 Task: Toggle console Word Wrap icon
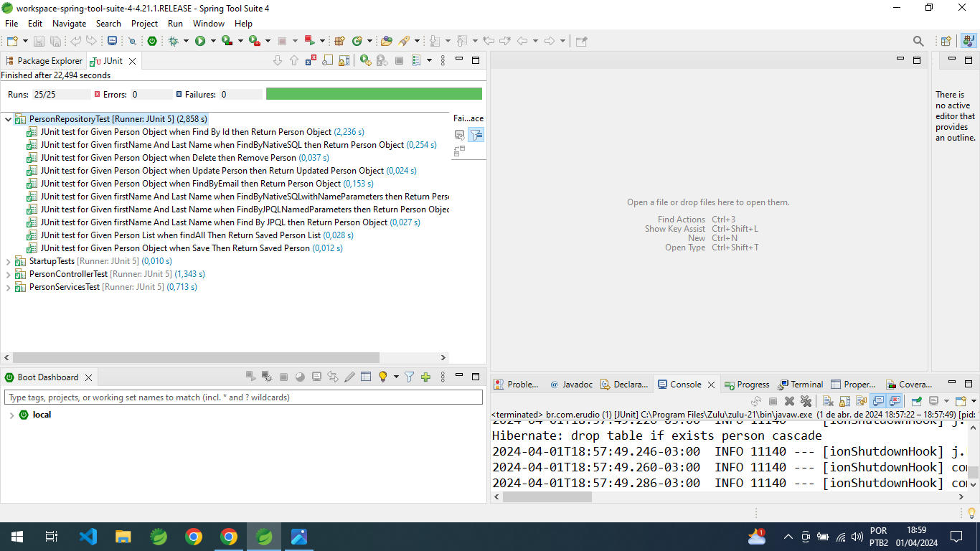[861, 401]
